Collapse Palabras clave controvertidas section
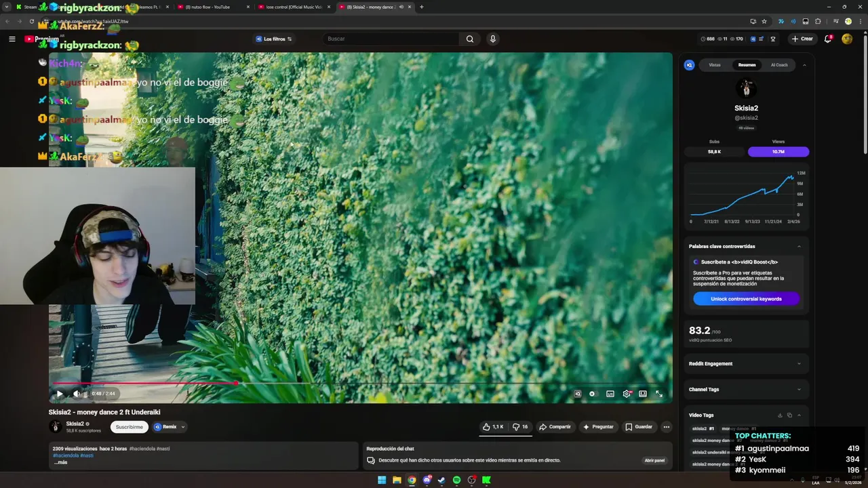The height and width of the screenshot is (488, 868). point(799,247)
